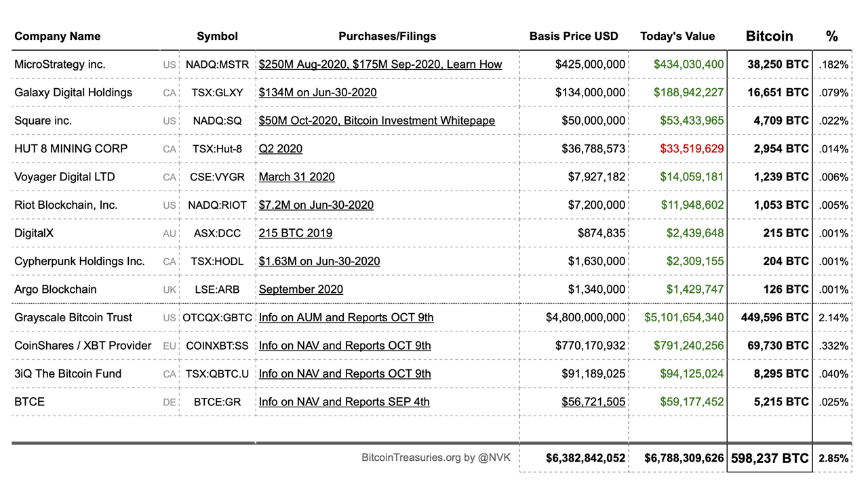Open Argo Blockchain September 2020 link
This screenshot has height=488, width=868.
(301, 289)
